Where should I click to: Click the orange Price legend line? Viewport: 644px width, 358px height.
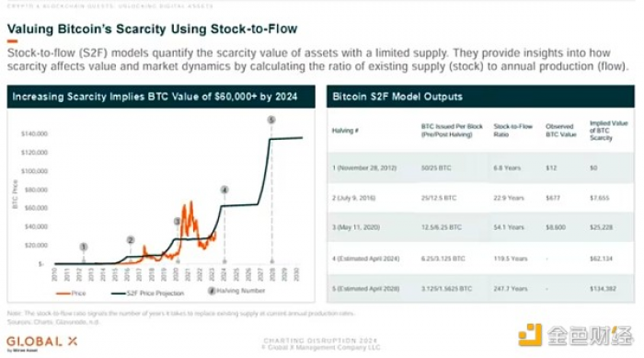(x=63, y=294)
